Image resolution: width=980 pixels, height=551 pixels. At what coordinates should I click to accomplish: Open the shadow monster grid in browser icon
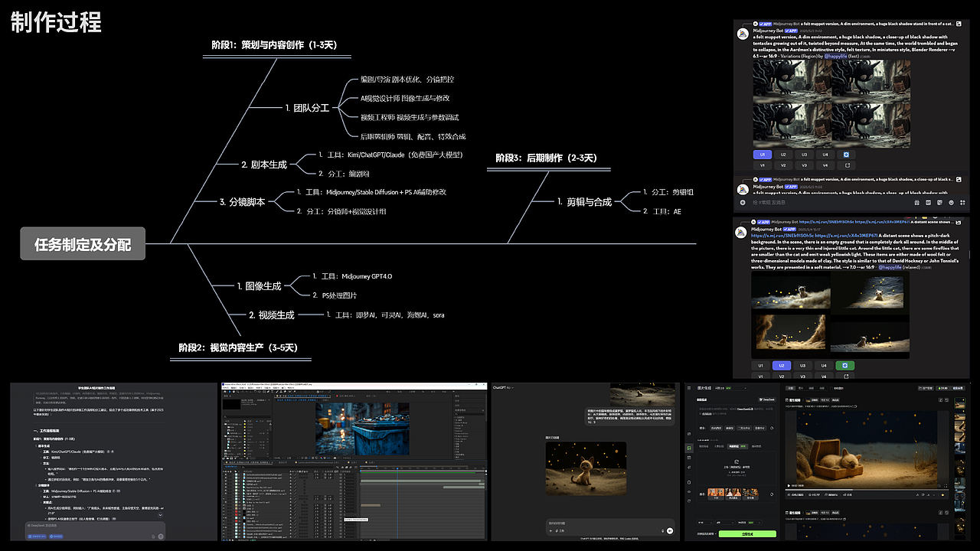(847, 165)
